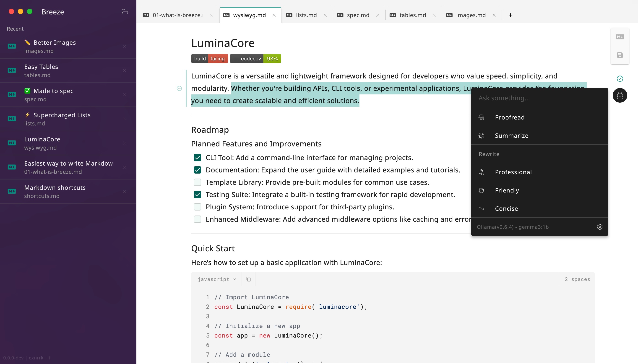Enable the Template Library checkbox
The height and width of the screenshot is (364, 638).
pyautogui.click(x=198, y=182)
